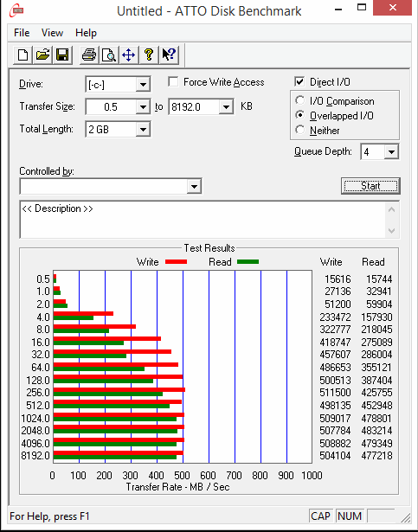The width and height of the screenshot is (418, 532).
Task: Click the four-arrow move toolbar icon
Action: (x=129, y=54)
